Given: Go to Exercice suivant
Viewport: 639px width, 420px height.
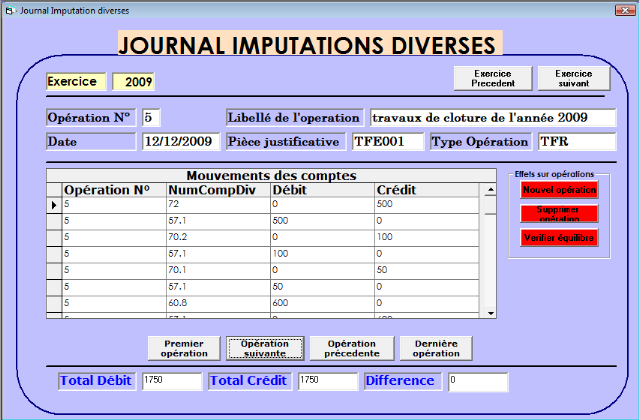Looking at the screenshot, I should coord(574,78).
